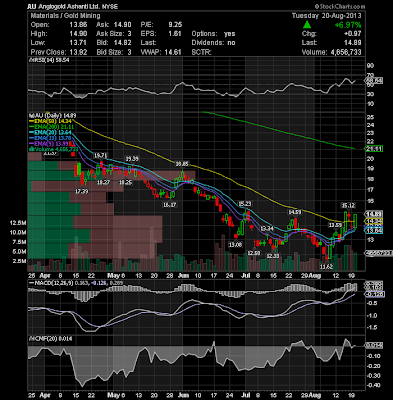
Task: Click the 21.11 EMA(200) axis tag
Action: point(375,149)
